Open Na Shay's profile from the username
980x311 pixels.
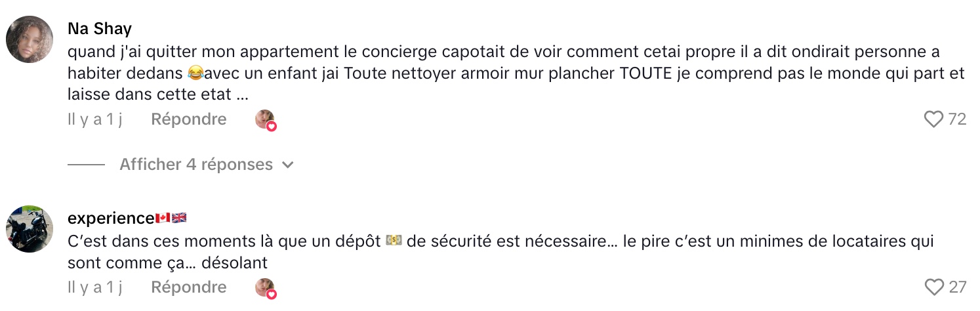coord(100,29)
